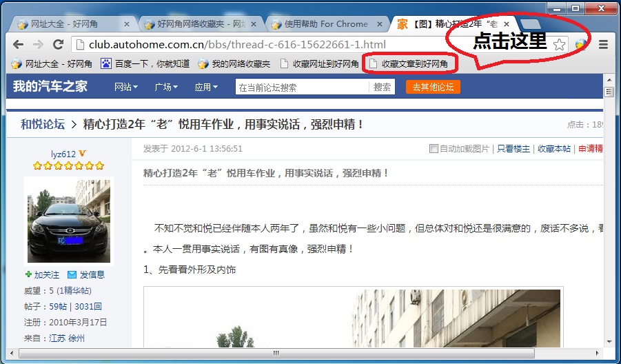This screenshot has height=364, width=621.
Task: Click the forum search input field
Action: coord(302,88)
